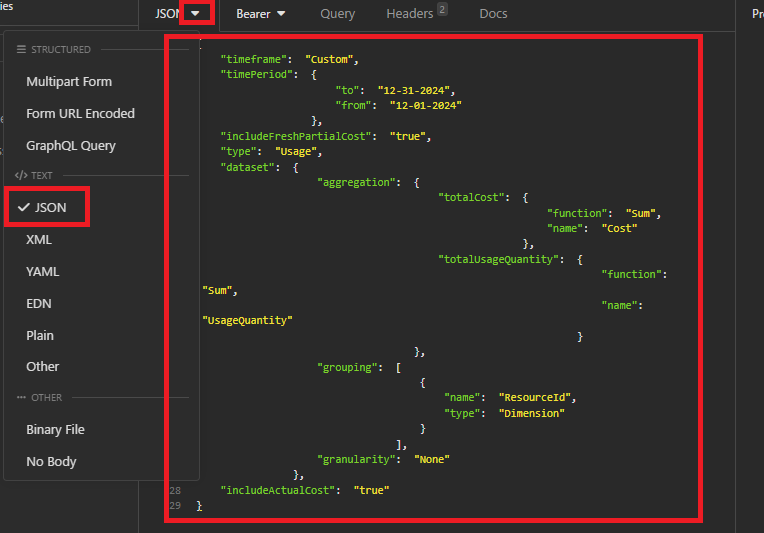Click the "Cost" name value
The height and width of the screenshot is (533, 764).
click(619, 228)
